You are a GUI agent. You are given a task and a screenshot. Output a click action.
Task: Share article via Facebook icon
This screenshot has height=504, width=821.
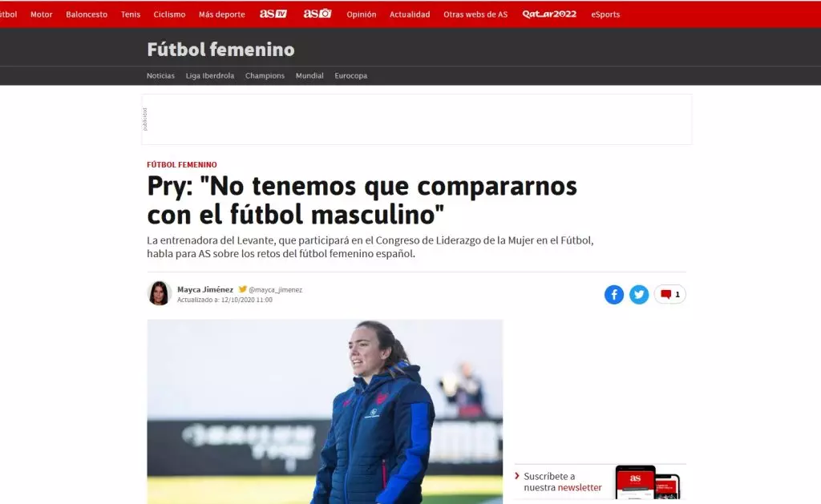613,295
